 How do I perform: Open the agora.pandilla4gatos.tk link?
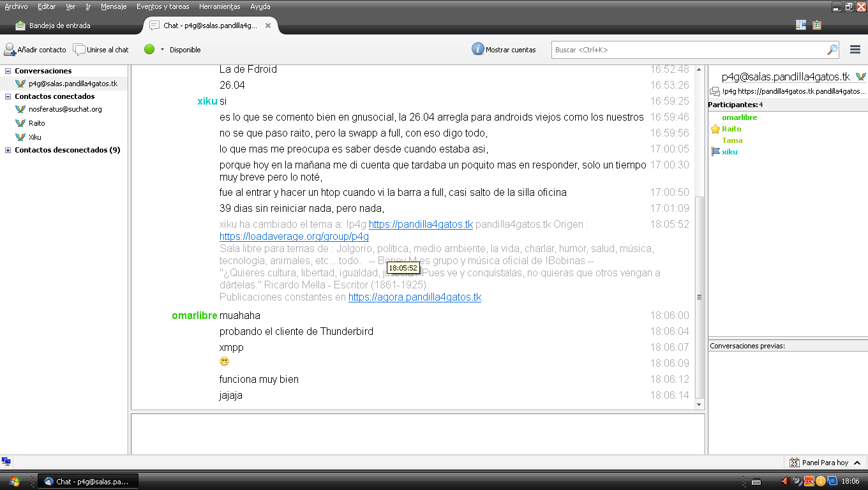click(415, 297)
